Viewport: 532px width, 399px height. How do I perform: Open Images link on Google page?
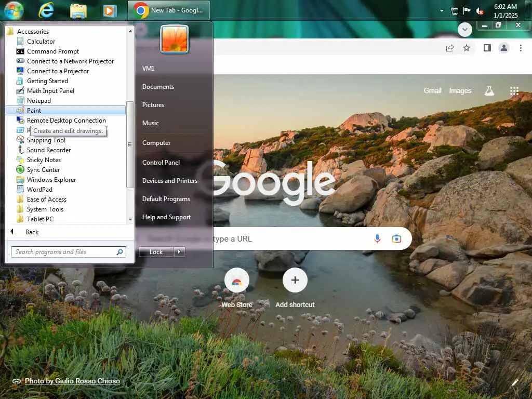[x=460, y=90]
